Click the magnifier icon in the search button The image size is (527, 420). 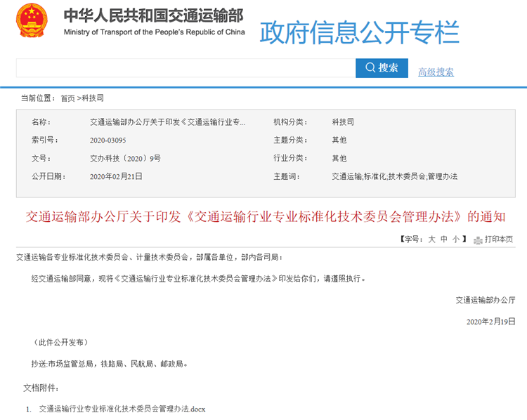370,68
